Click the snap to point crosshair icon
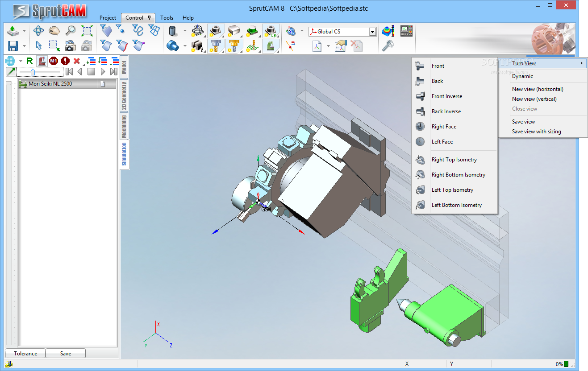This screenshot has width=588, height=371. [291, 45]
